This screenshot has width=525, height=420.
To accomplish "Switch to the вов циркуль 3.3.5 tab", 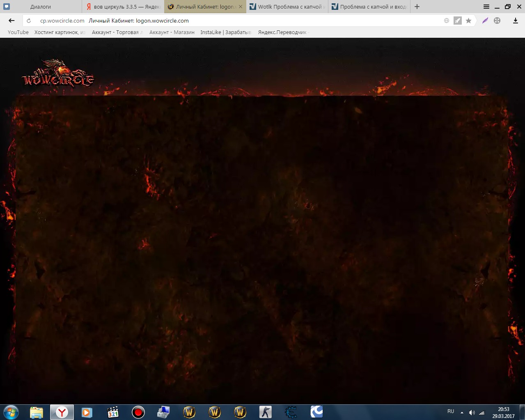I will coord(123,7).
